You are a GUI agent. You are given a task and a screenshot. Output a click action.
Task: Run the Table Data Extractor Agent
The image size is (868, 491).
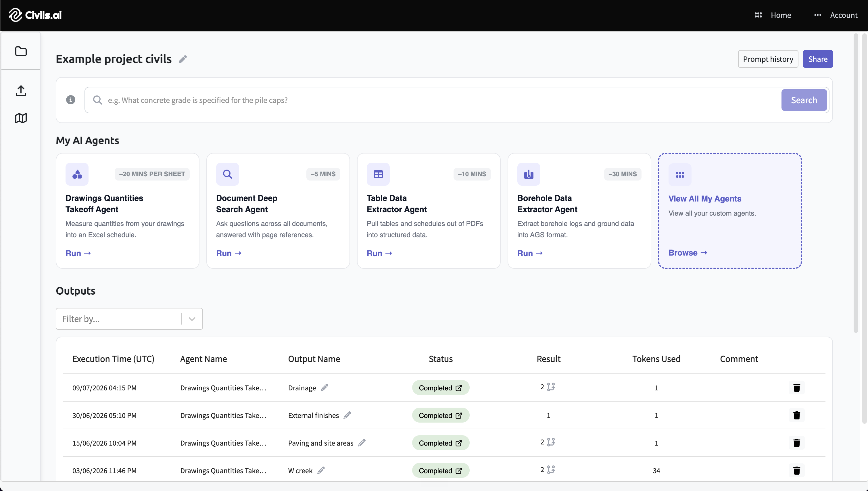click(x=380, y=253)
